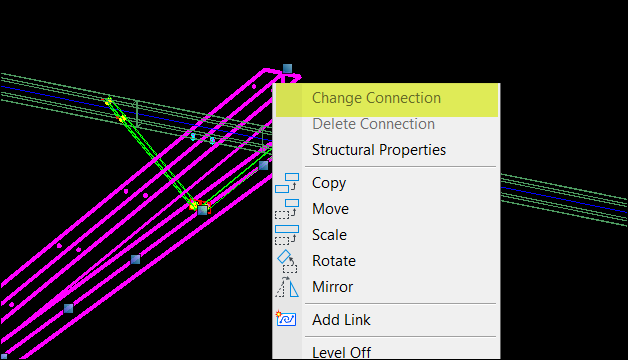Click the Add Link icon
Image resolution: width=628 pixels, height=360 pixels.
click(x=286, y=319)
